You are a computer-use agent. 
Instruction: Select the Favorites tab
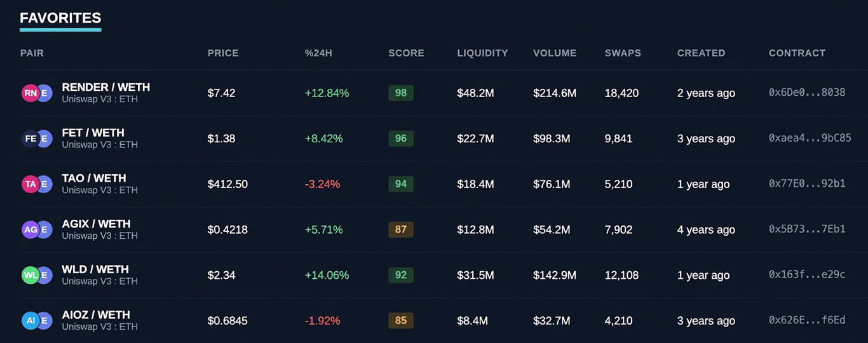[60, 18]
